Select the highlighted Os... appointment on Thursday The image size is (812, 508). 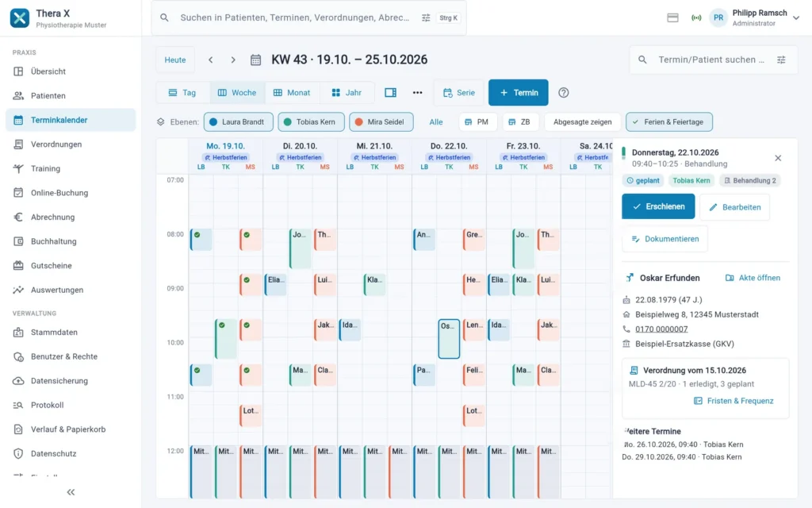pyautogui.click(x=449, y=339)
